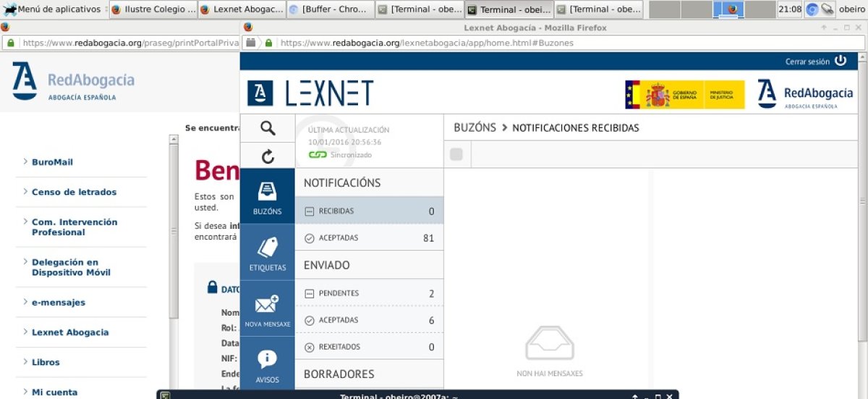Click the power icon beside Cerrar sesión
Image resolution: width=868 pixels, height=399 pixels.
(x=841, y=61)
